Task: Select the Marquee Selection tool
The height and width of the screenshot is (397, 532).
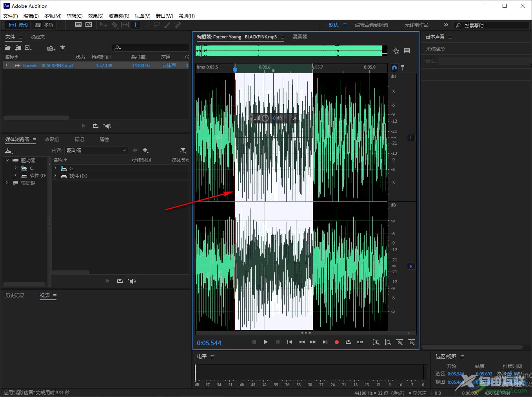Action: (146, 25)
